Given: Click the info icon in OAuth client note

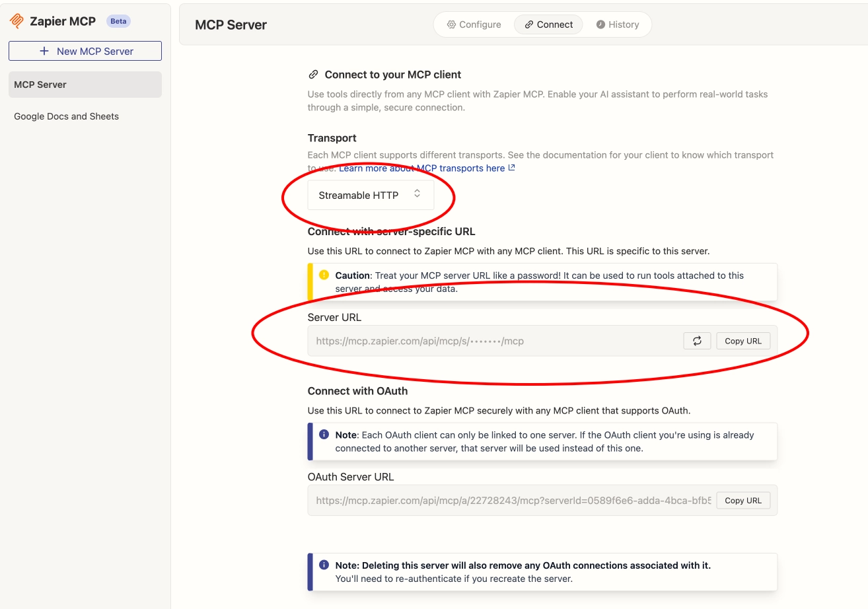Looking at the screenshot, I should tap(324, 435).
